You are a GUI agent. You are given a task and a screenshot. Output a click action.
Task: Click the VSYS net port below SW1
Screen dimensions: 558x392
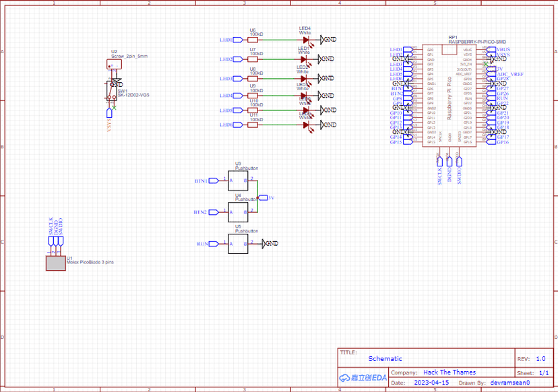(108, 124)
